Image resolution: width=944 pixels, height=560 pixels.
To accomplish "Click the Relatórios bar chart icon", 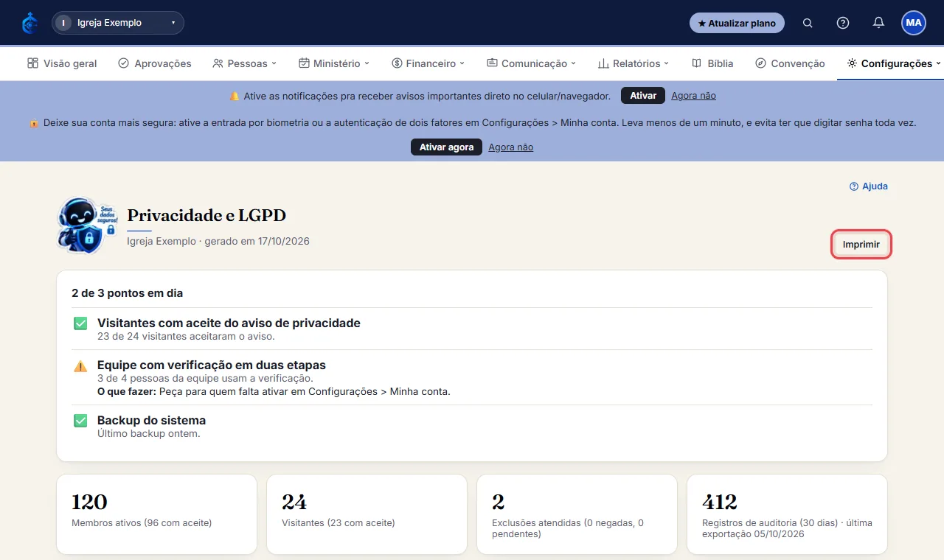I will [603, 63].
